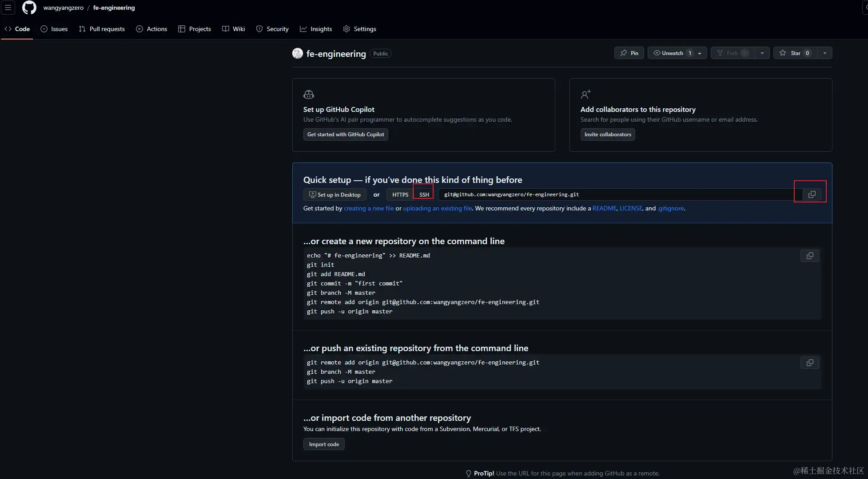Click the wangyangzero owner link
The image size is (868, 479).
point(63,8)
